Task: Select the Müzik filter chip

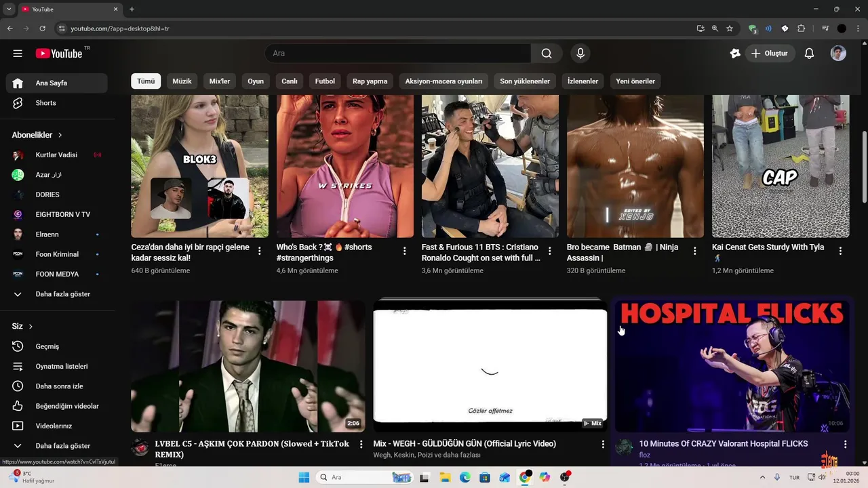Action: pyautogui.click(x=182, y=81)
